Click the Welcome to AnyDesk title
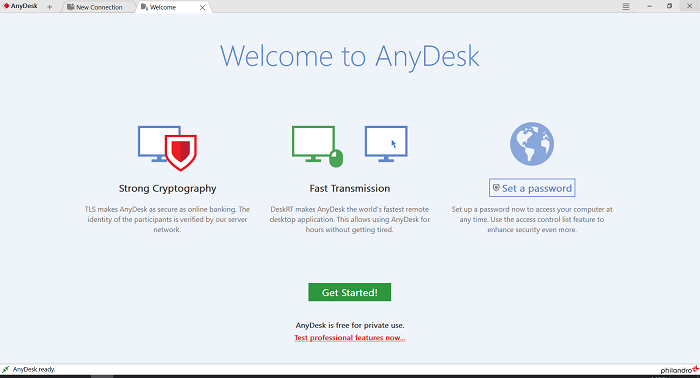Screen dimensions: 700x378 [x=350, y=56]
